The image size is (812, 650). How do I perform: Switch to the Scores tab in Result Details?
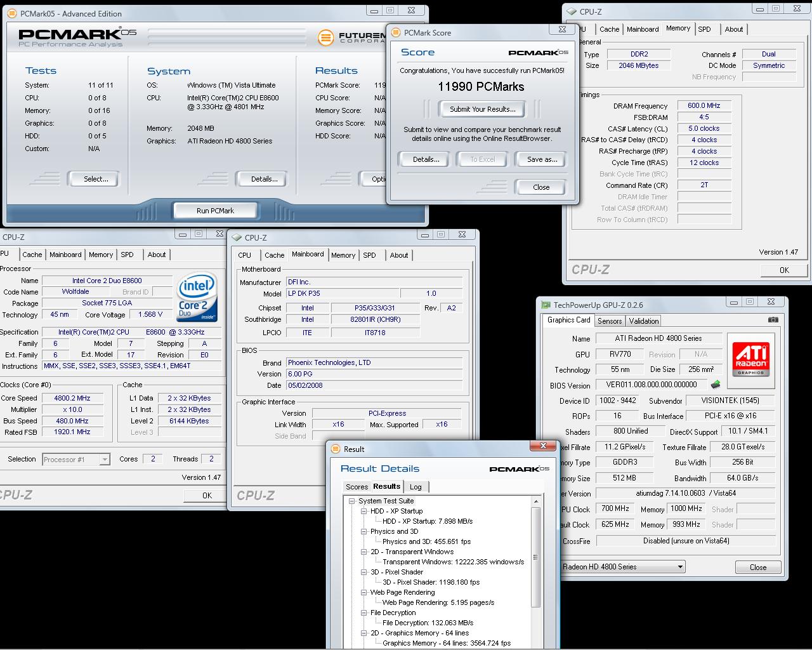[x=357, y=487]
